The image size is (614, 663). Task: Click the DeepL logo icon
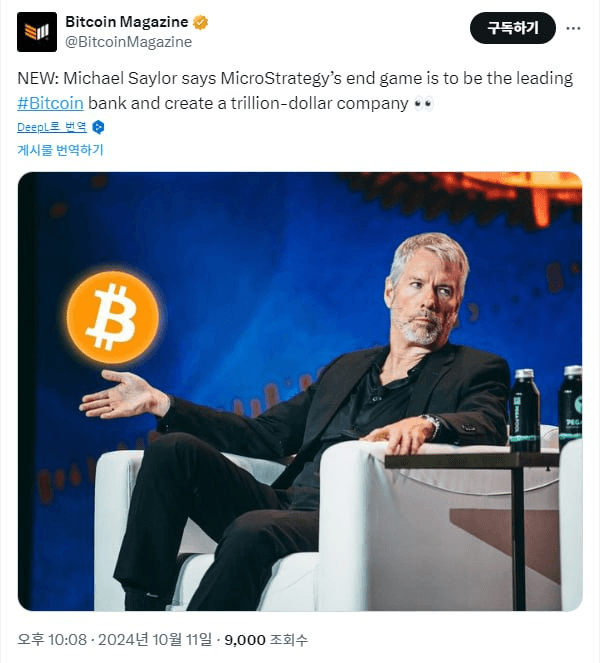[x=98, y=127]
